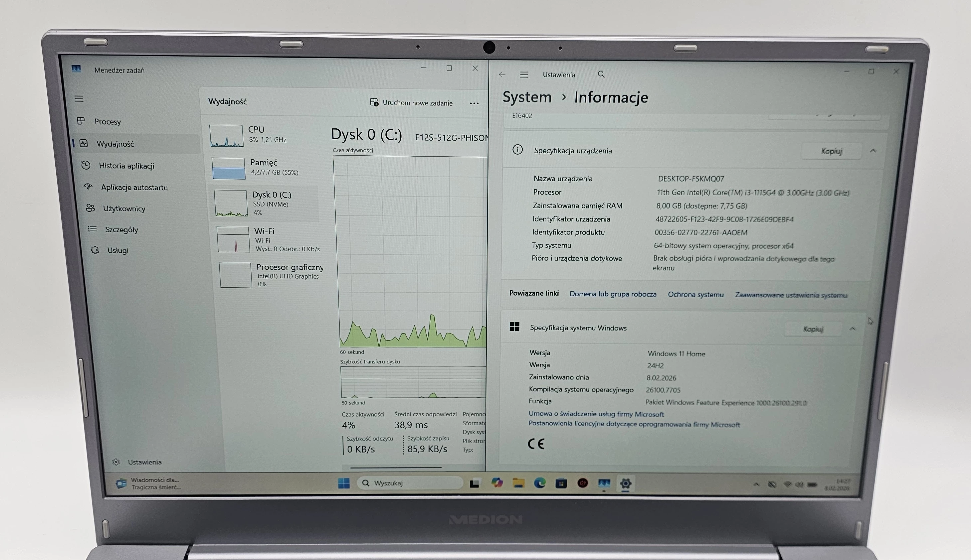971x560 pixels.
Task: Collapse the Specyfikacja systemu Windows section
Action: pyautogui.click(x=853, y=329)
